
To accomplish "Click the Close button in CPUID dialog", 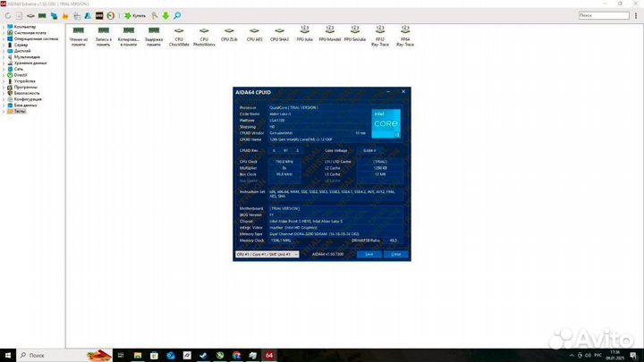I will [x=396, y=255].
